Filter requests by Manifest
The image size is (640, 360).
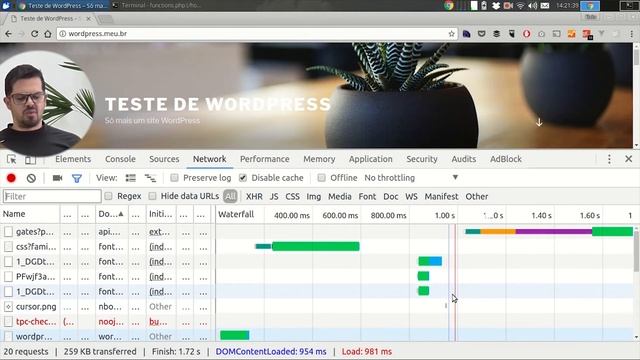point(441,196)
